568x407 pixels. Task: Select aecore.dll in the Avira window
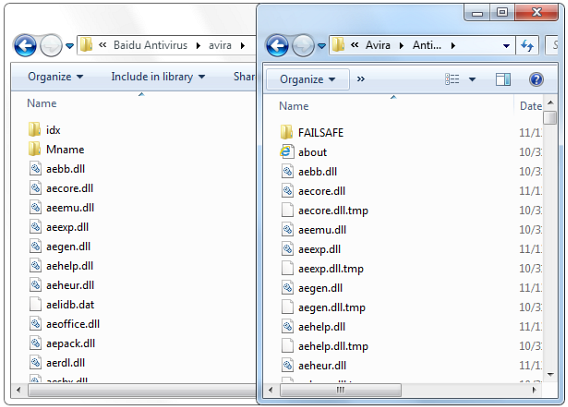[x=313, y=191]
